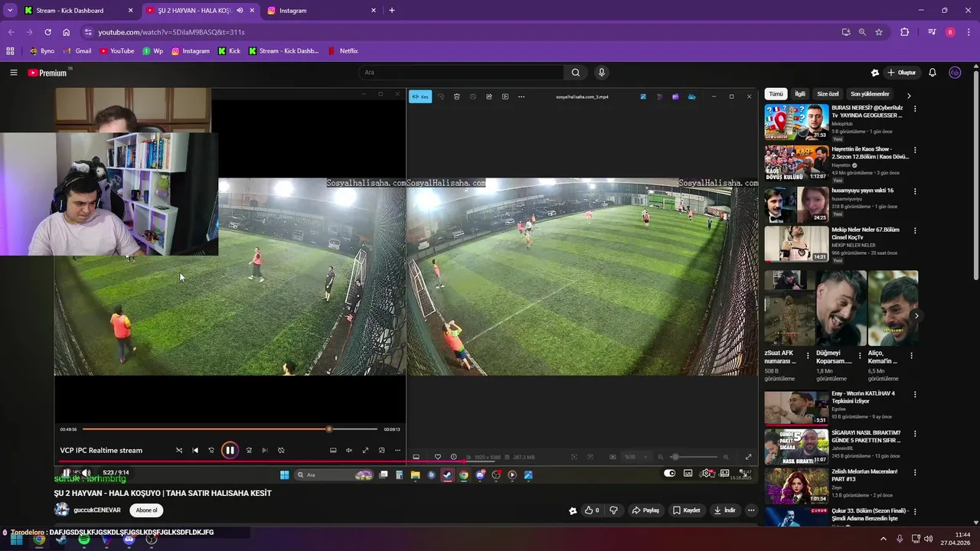Open options for Eray - Wtcn'in KATLİHAV video

915,395
